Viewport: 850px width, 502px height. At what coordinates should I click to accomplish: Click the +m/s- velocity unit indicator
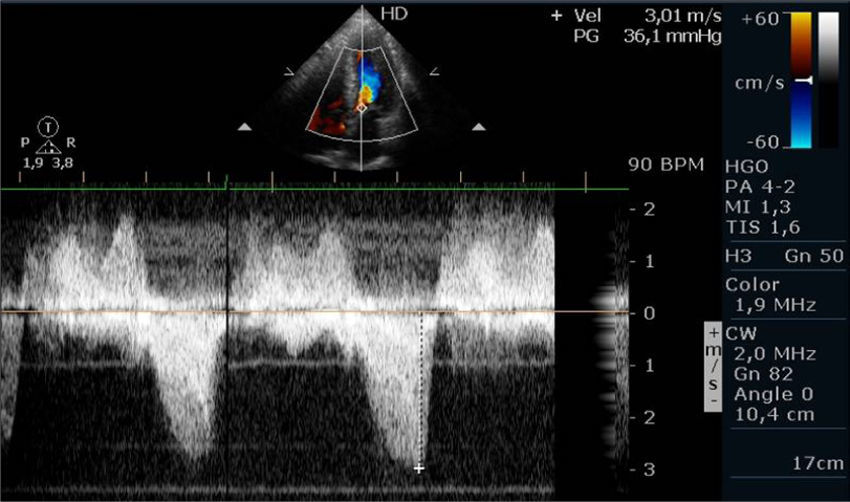713,367
